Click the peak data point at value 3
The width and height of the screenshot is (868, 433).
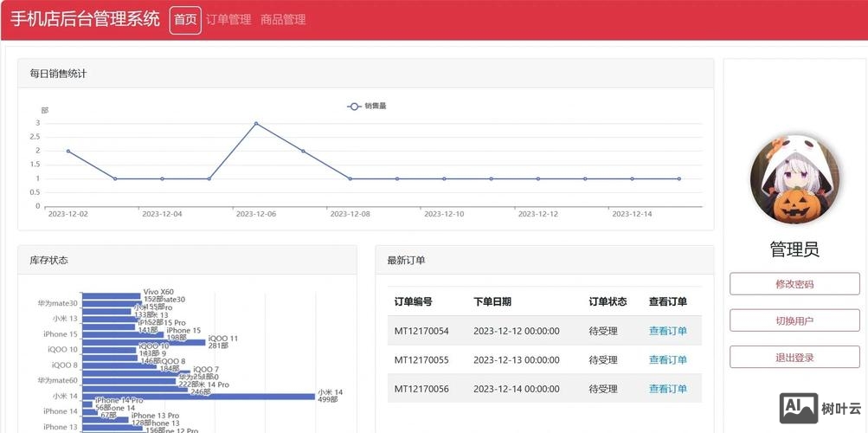[256, 123]
